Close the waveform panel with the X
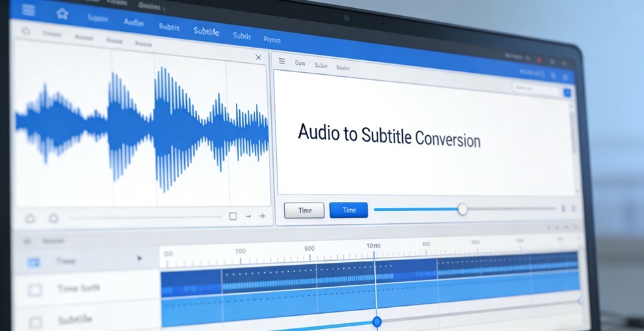This screenshot has width=644, height=331. click(x=258, y=58)
